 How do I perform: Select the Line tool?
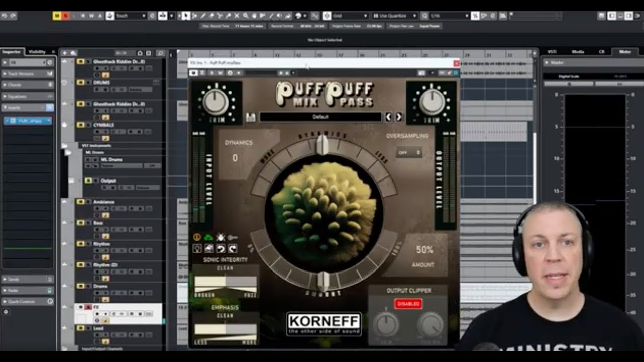click(272, 16)
